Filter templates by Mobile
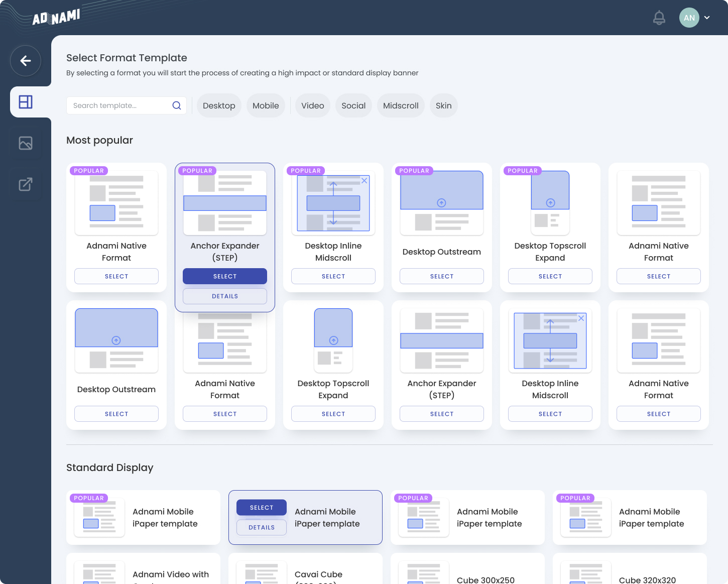 point(266,105)
